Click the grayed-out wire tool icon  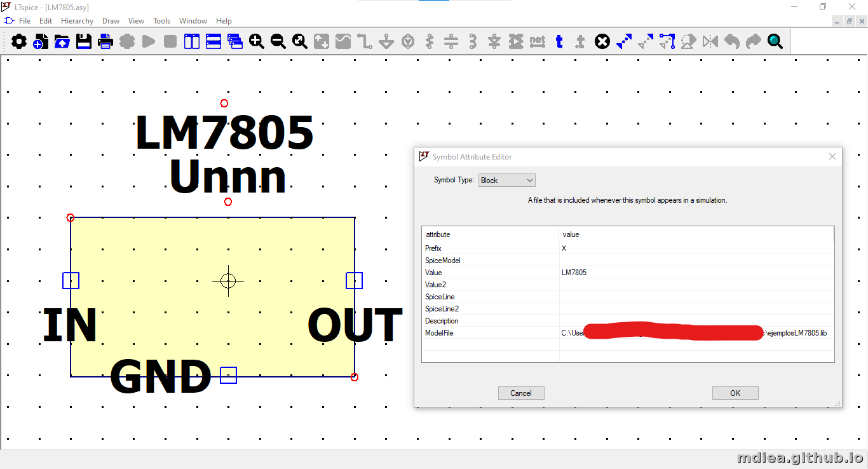click(365, 42)
